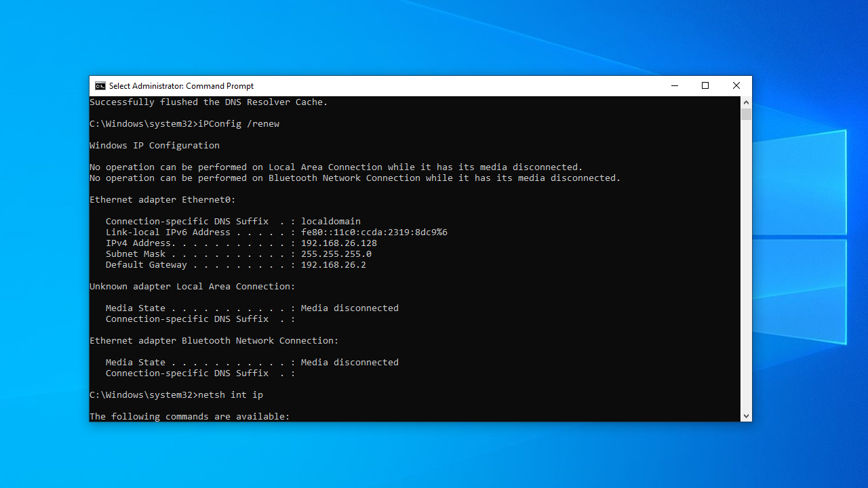Click the 'localdomain' DNS suffix value
This screenshot has height=488, width=868.
pos(330,222)
